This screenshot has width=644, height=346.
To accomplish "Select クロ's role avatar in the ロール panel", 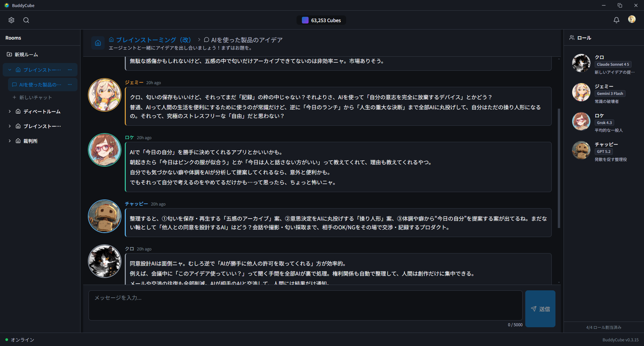I will (x=581, y=63).
